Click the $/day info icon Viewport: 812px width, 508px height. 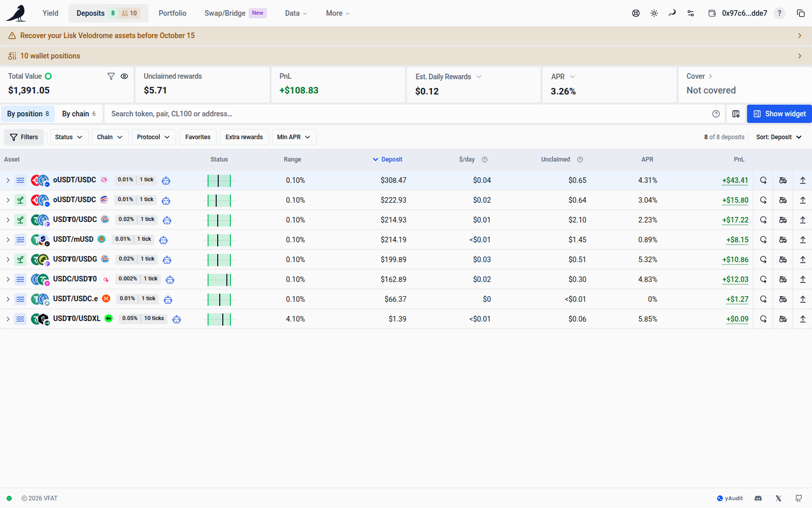pyautogui.click(x=485, y=160)
